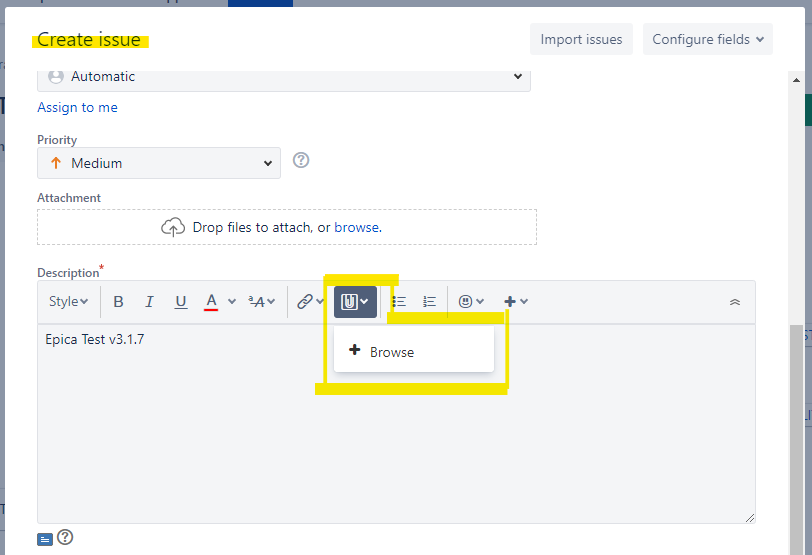Open the plus Other insert menu
Image resolution: width=812 pixels, height=555 pixels.
pos(516,301)
